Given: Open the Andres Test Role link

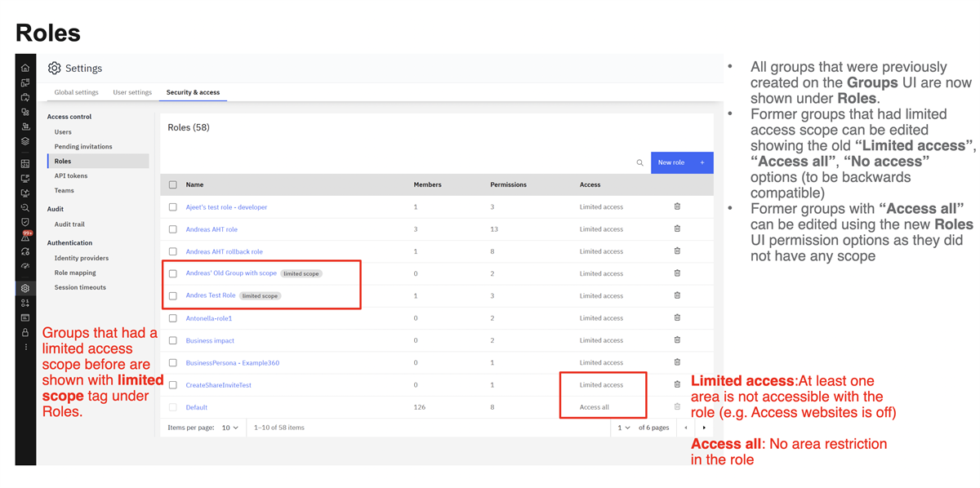Looking at the screenshot, I should click(211, 295).
